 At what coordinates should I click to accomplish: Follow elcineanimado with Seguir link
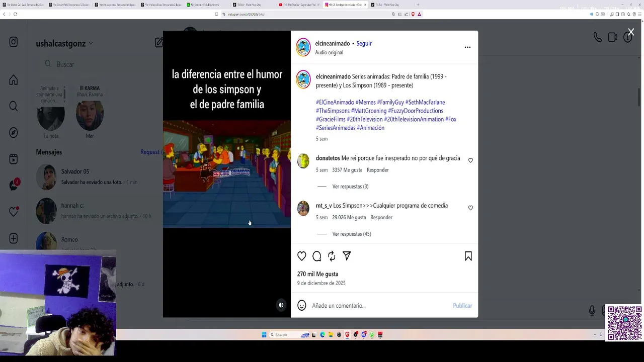[x=364, y=44]
